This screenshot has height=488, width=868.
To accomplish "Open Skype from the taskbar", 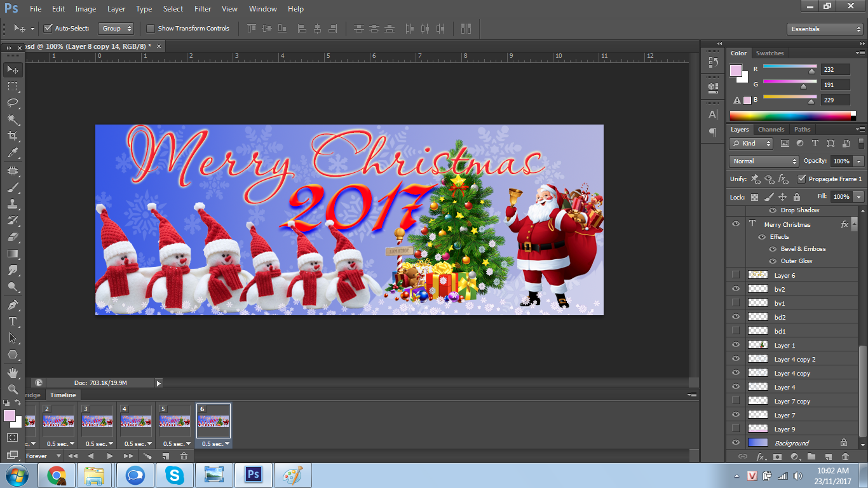I will [x=174, y=475].
